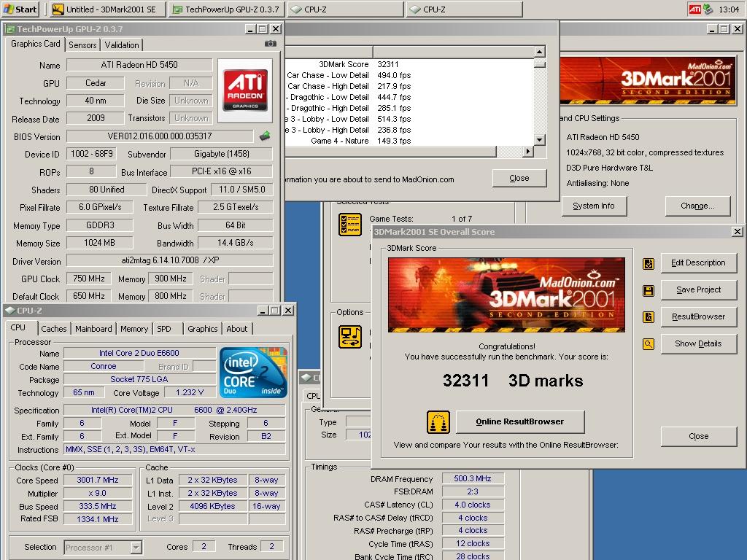Screen dimensions: 747x560
Task: Click the Show Details magnifier icon
Action: pos(649,344)
